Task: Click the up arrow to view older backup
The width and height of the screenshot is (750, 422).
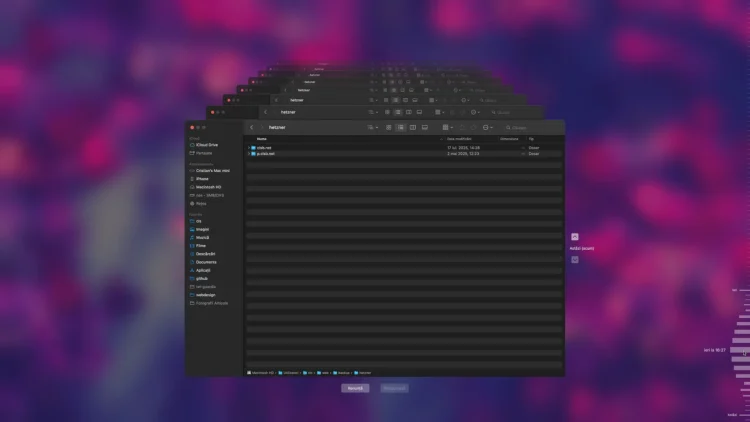Action: point(575,237)
